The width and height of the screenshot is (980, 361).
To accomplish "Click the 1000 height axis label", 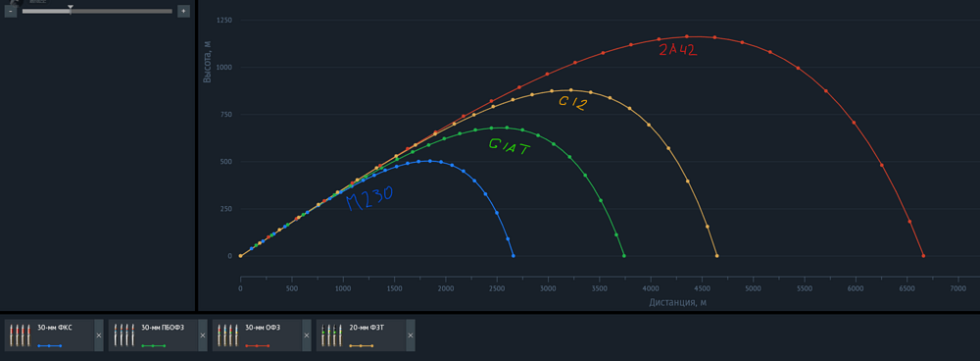I will 223,67.
